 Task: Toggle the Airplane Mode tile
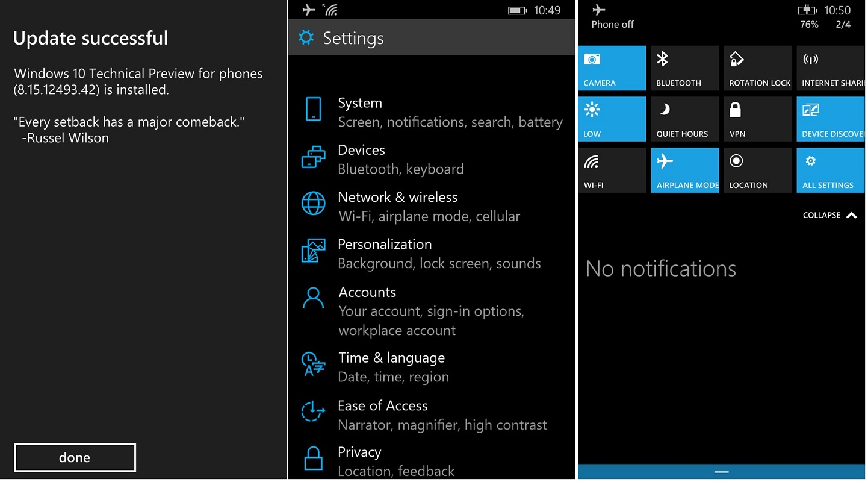click(685, 171)
